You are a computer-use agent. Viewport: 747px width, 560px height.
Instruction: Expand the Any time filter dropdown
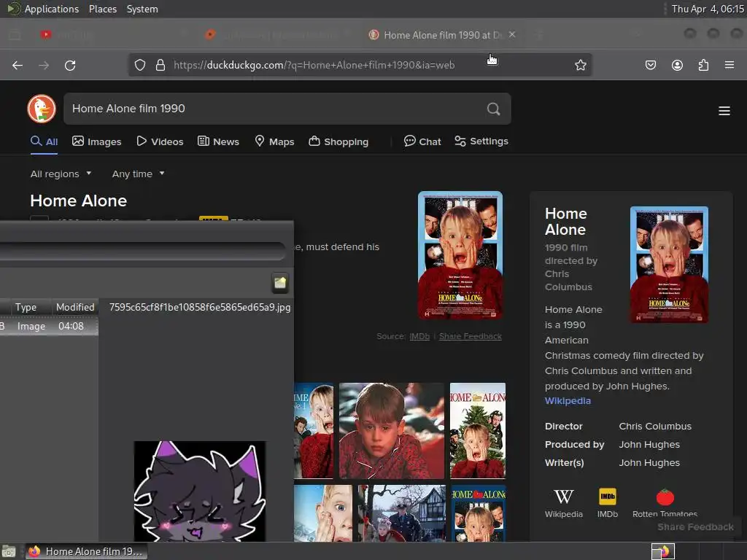[x=138, y=174]
